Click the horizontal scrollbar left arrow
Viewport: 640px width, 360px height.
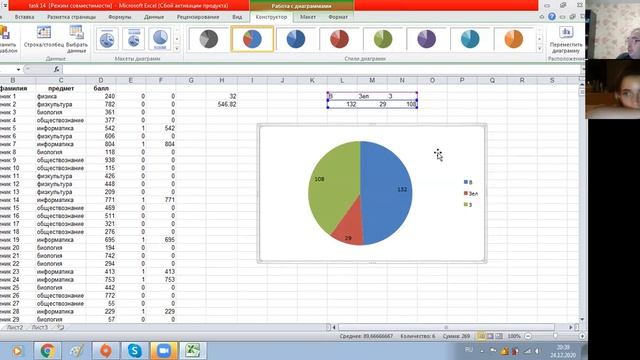tap(334, 327)
